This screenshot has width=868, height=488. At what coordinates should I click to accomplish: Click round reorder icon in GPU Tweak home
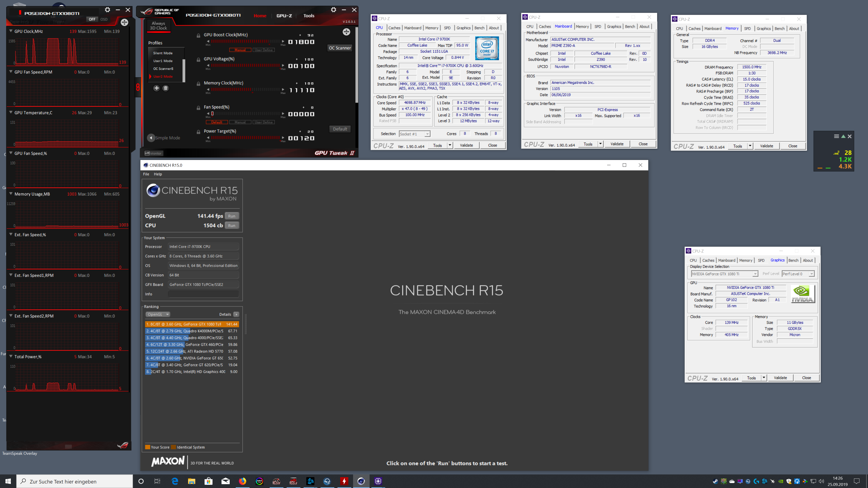point(346,32)
